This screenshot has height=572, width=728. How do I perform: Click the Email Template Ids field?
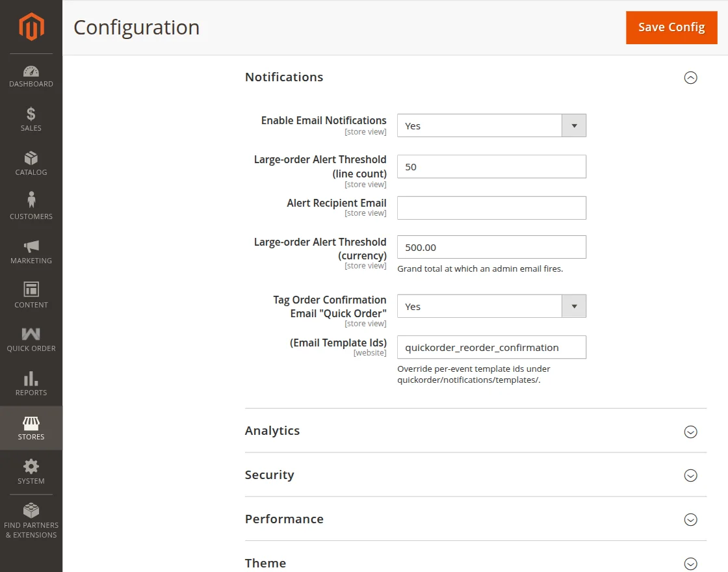(x=491, y=347)
